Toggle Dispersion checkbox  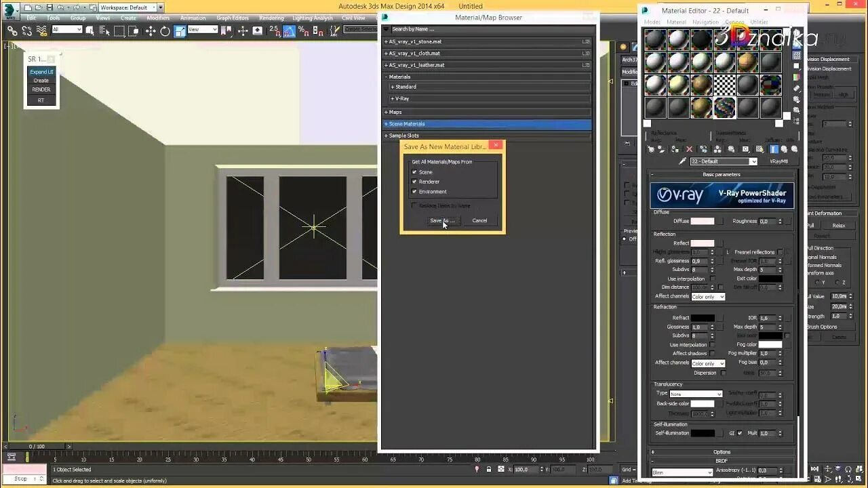point(723,373)
